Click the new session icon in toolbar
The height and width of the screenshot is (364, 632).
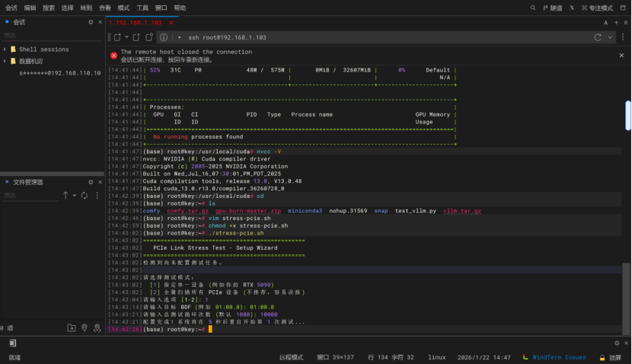(x=117, y=37)
